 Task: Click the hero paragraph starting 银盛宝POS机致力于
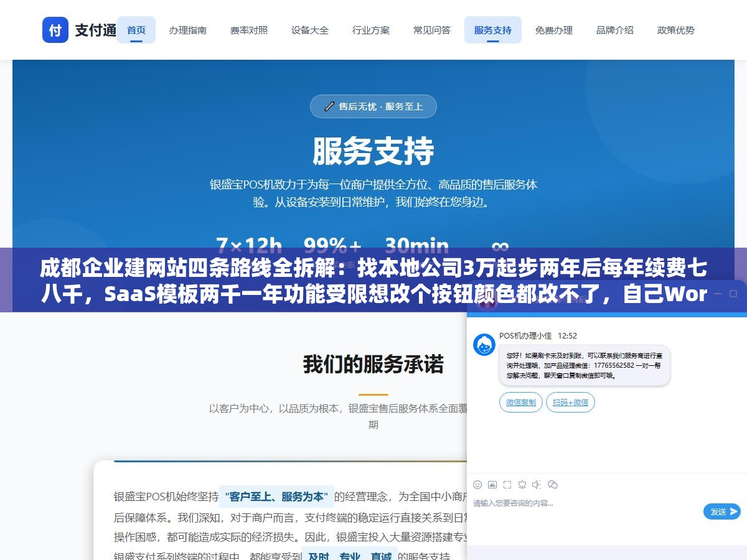click(374, 194)
